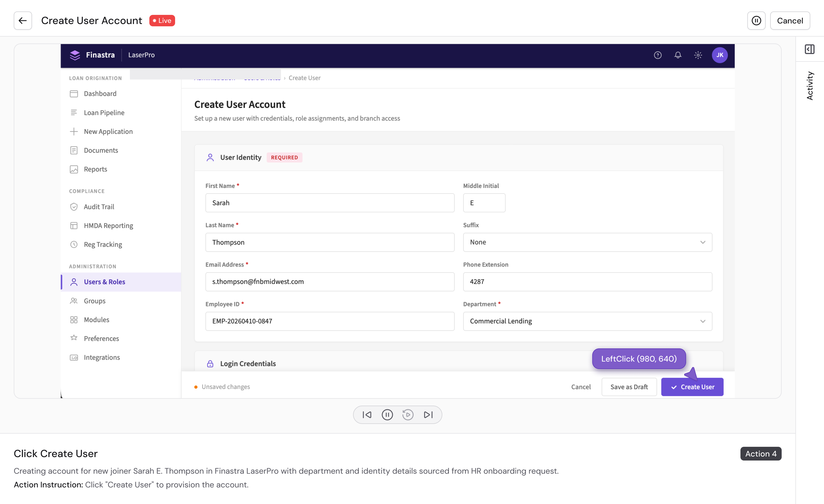This screenshot has height=504, width=824.
Task: Go to Groups in Administration menu
Action: (x=94, y=301)
